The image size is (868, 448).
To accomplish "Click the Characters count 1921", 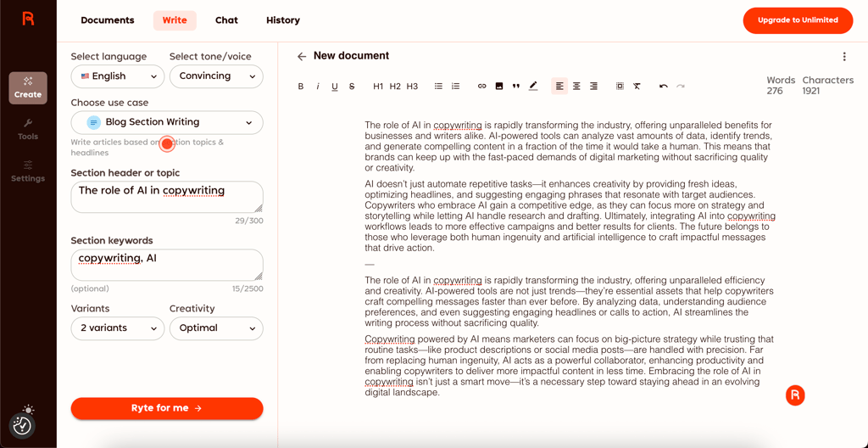I will 828,86.
